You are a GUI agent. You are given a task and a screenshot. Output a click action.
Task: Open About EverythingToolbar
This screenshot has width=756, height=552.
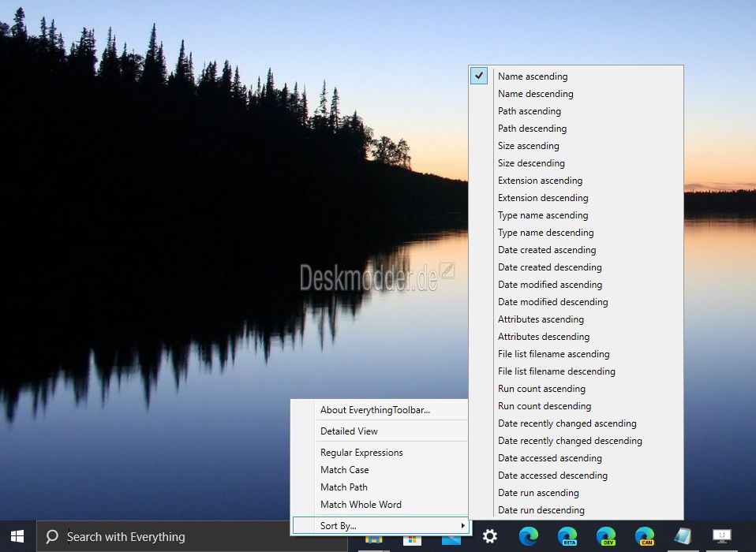(x=380, y=410)
